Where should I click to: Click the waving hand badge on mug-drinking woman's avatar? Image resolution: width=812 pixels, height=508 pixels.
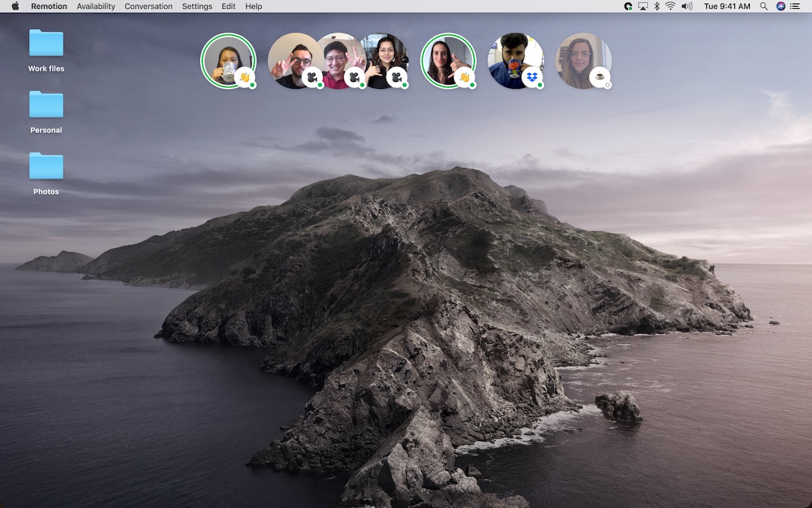pyautogui.click(x=245, y=77)
